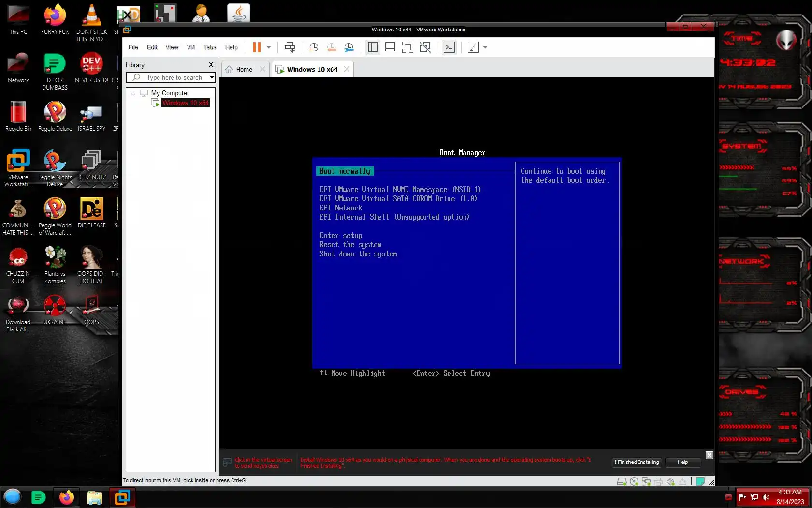This screenshot has width=812, height=508.
Task: Click the printer device status icon
Action: click(x=658, y=481)
